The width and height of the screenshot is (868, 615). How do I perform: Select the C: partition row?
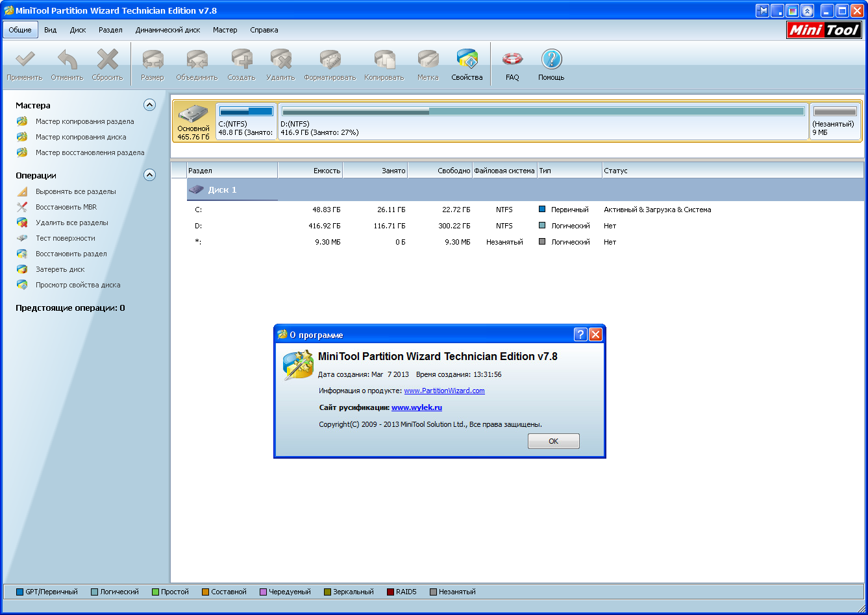517,210
